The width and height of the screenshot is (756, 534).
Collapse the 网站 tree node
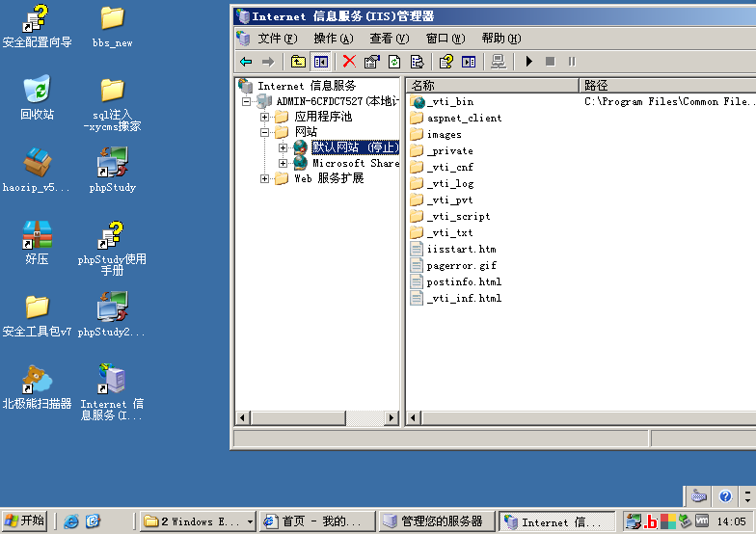264,133
